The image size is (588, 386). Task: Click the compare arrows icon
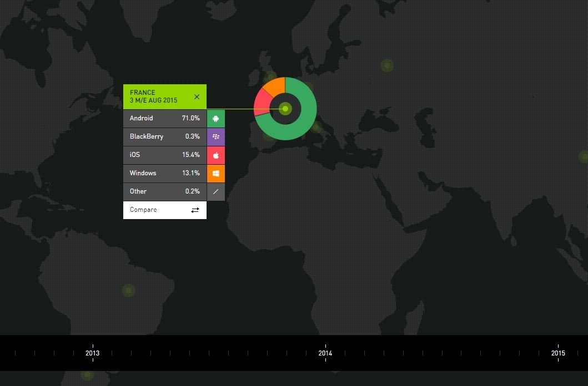195,210
